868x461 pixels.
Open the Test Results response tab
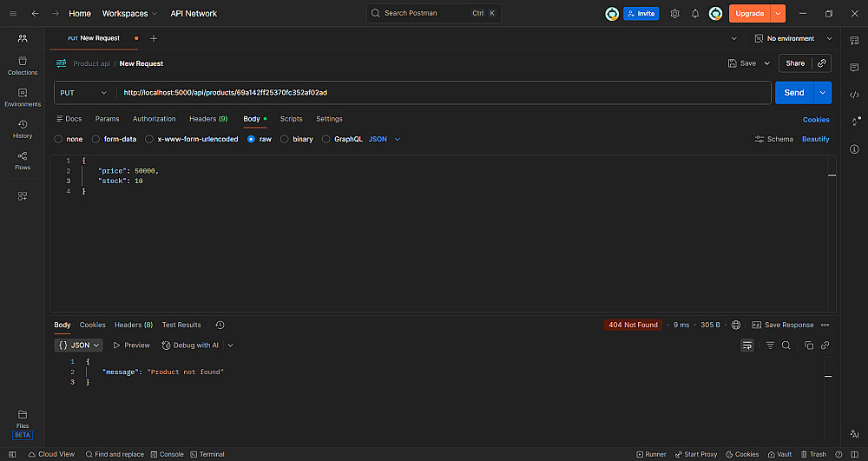point(181,325)
